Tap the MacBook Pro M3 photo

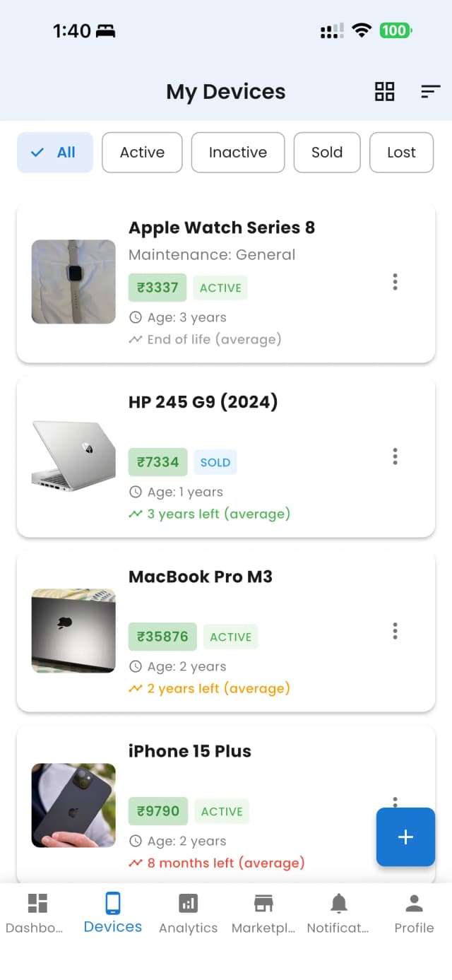tap(73, 631)
